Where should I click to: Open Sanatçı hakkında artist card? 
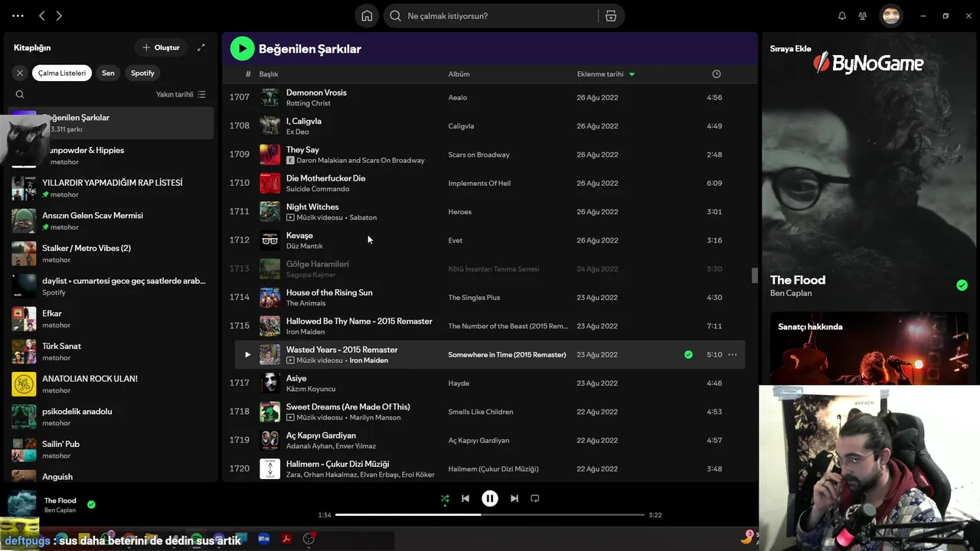pyautogui.click(x=868, y=348)
